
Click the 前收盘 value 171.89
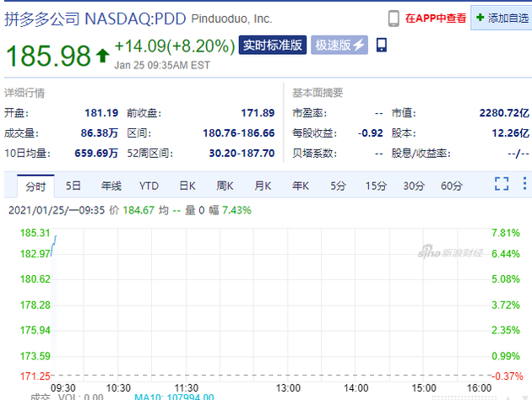coord(258,113)
